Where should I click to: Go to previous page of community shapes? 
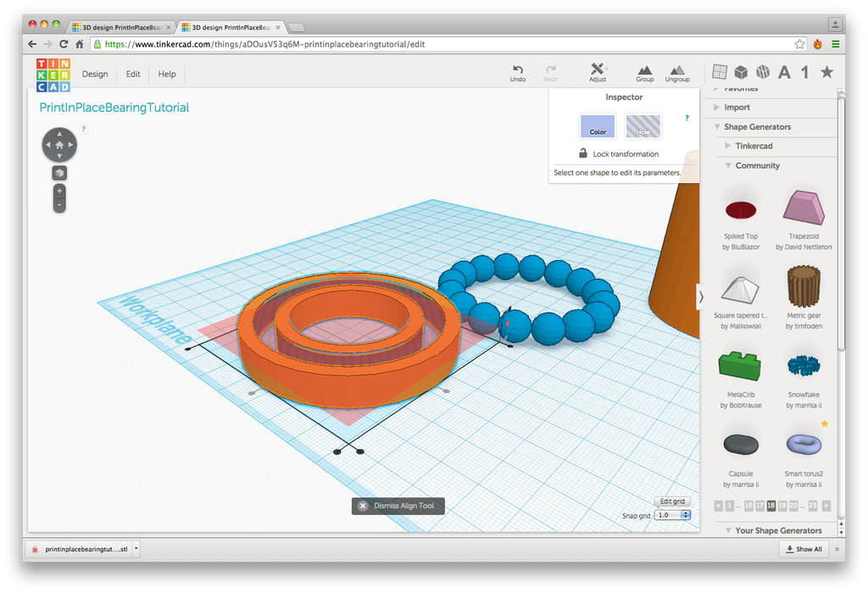(x=718, y=506)
